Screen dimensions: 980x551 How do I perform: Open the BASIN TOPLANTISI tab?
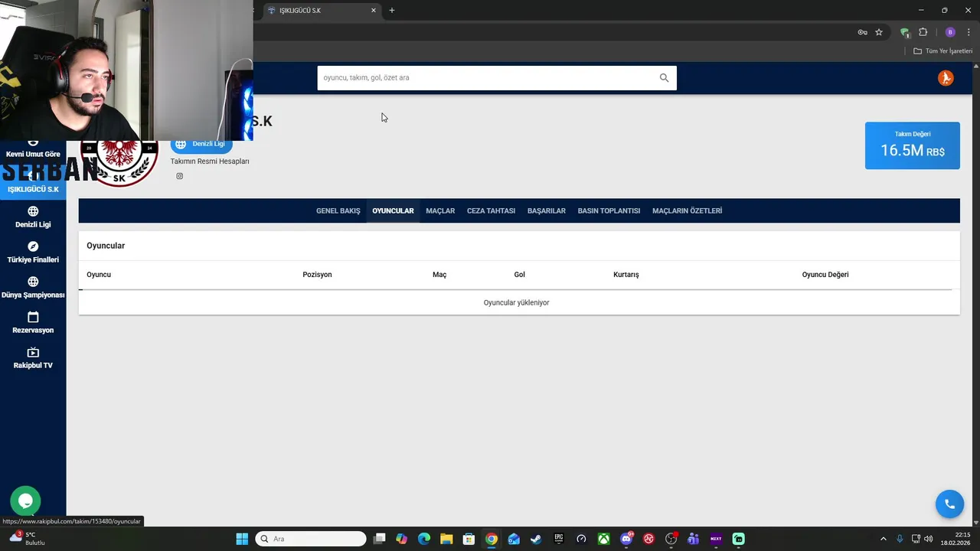[x=609, y=210]
